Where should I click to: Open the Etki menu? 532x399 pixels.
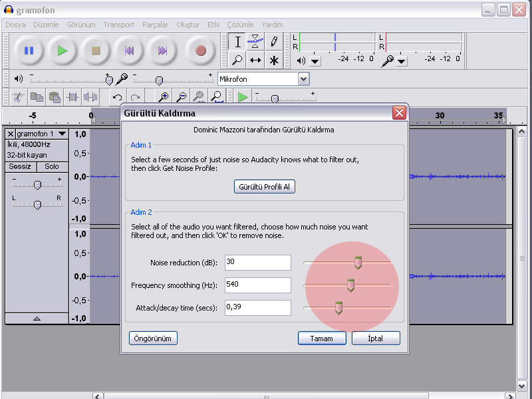pos(213,25)
